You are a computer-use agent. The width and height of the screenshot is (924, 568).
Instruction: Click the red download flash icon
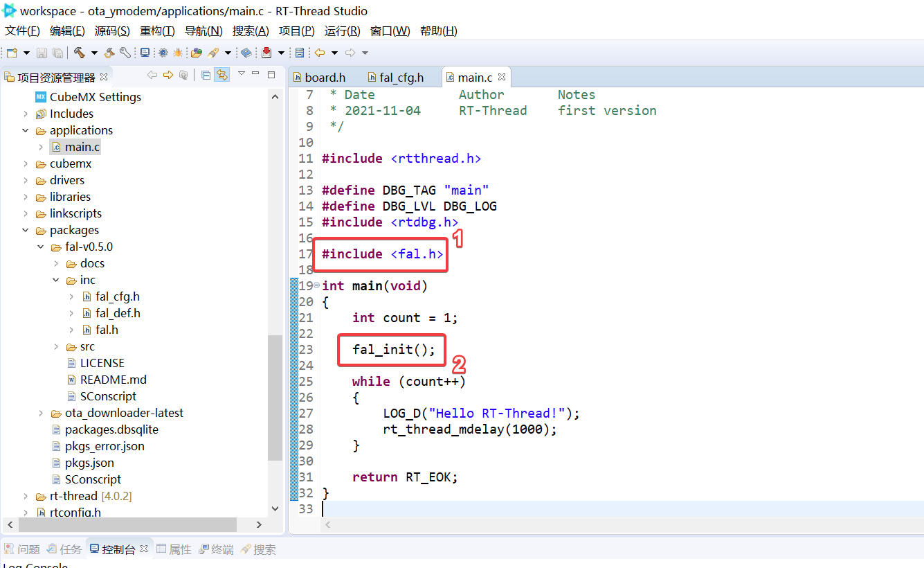coord(266,53)
